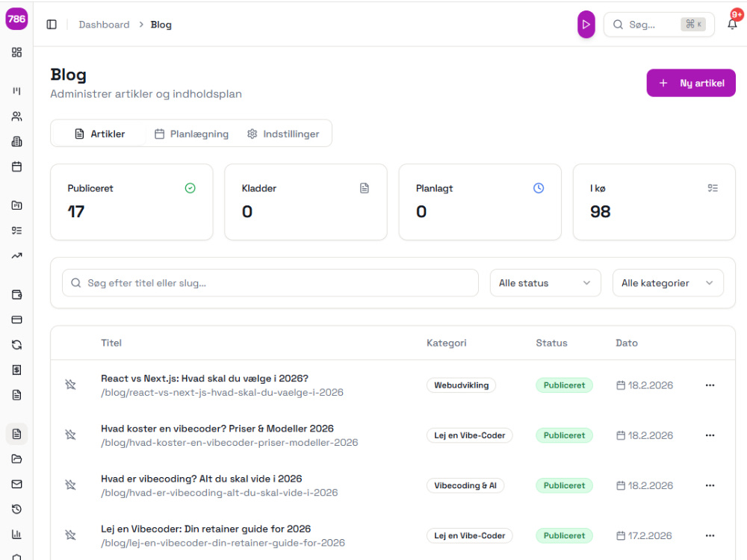Open the circular refresh arrows sidebar icon
This screenshot has height=560, width=747.
point(16,345)
